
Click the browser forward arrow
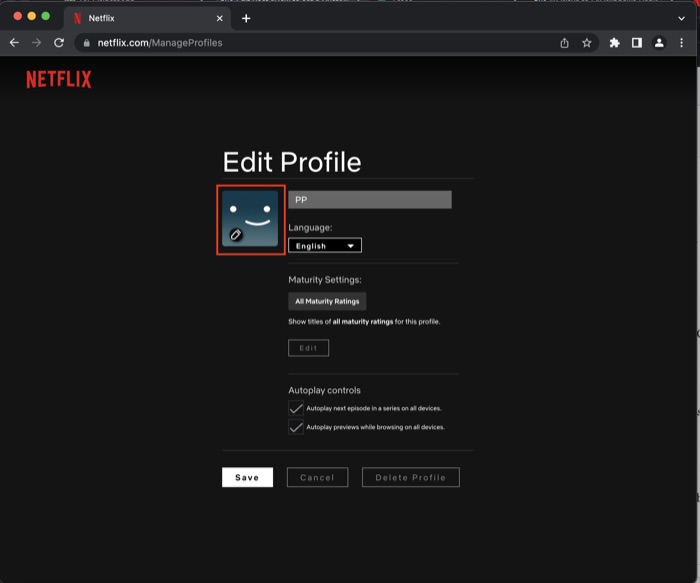(37, 43)
